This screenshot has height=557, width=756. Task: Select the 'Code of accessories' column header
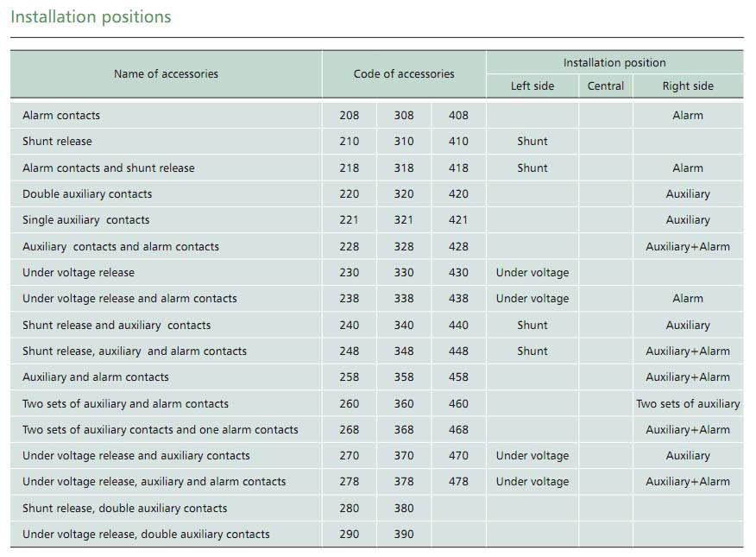click(404, 73)
